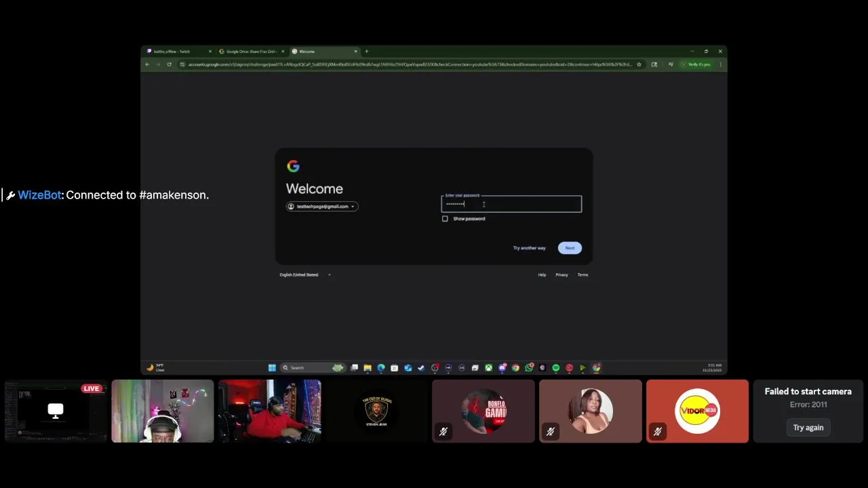868x488 pixels.
Task: Open Discord from the taskbar
Action: pos(502,367)
